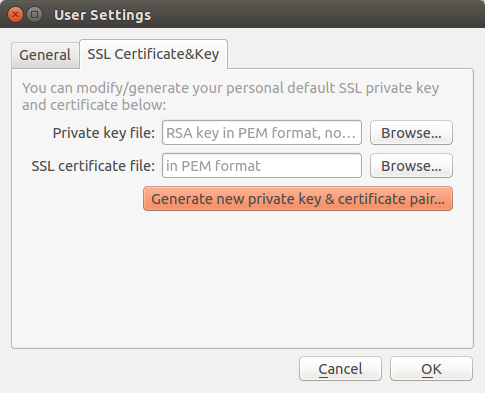
Task: Cancel the User Settings dialog
Action: click(340, 369)
